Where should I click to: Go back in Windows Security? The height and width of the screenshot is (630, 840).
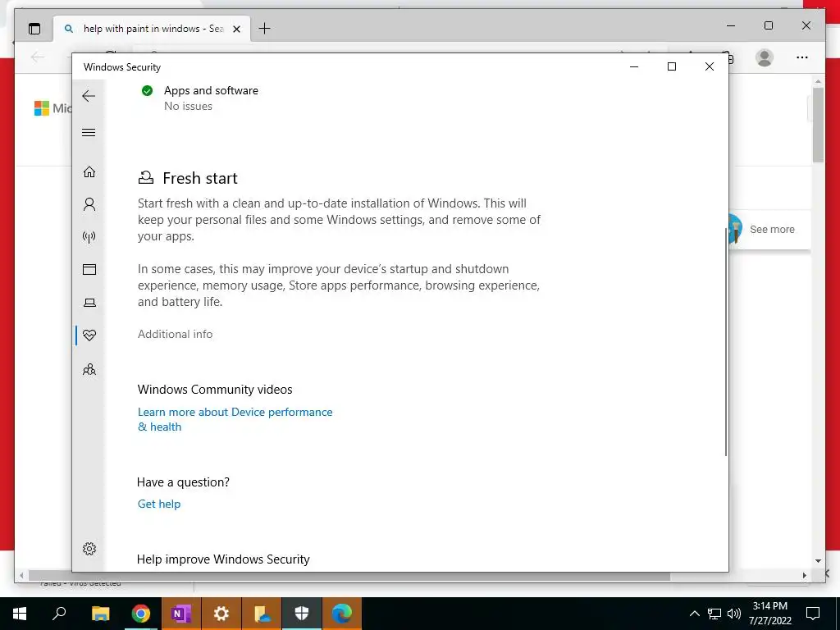pos(89,97)
